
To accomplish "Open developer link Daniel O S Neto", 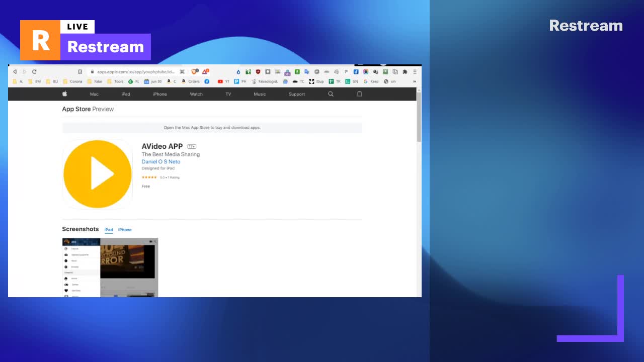I will point(160,162).
